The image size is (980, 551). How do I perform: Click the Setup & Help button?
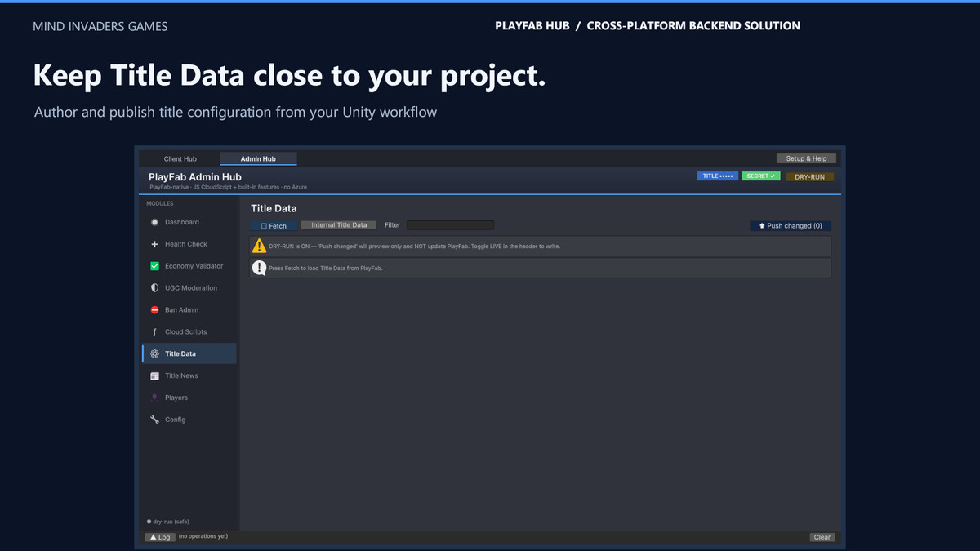click(806, 158)
